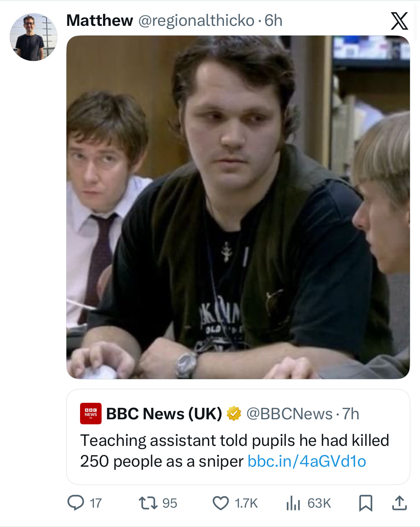Click the share upload icon
The width and height of the screenshot is (420, 527).
click(x=399, y=503)
